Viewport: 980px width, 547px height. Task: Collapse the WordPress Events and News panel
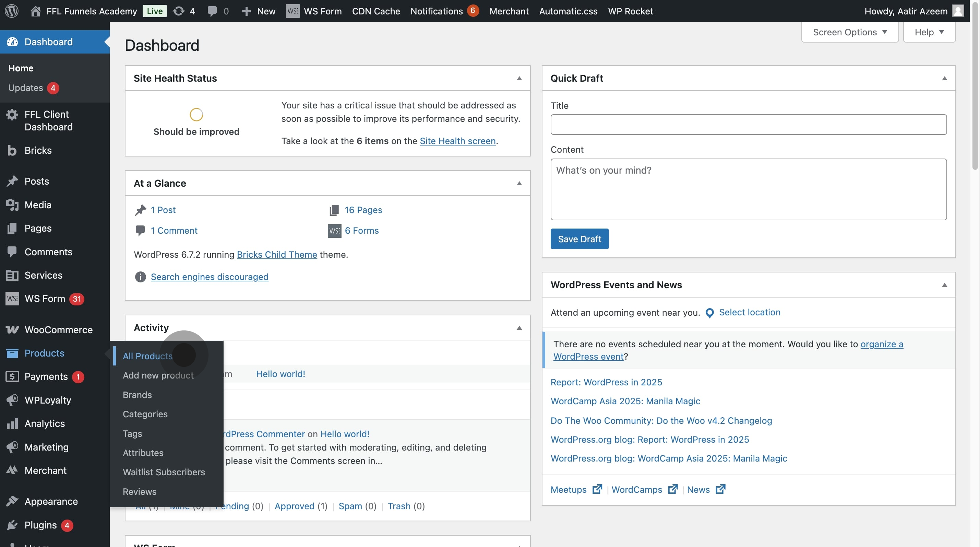point(944,285)
